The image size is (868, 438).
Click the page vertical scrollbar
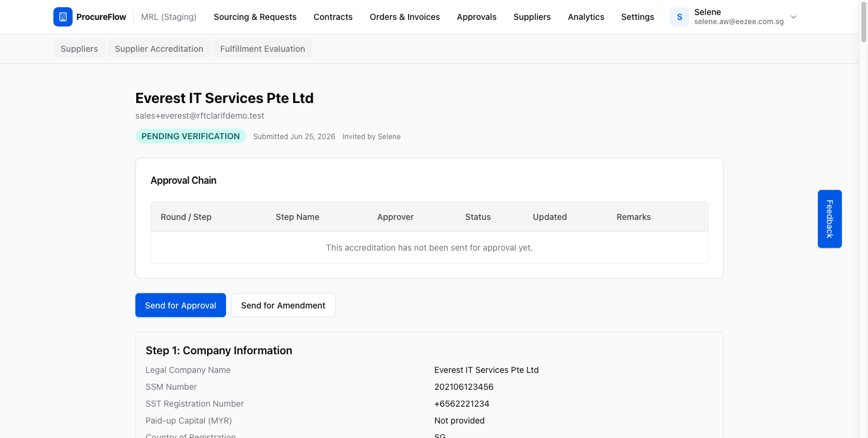pos(863,219)
